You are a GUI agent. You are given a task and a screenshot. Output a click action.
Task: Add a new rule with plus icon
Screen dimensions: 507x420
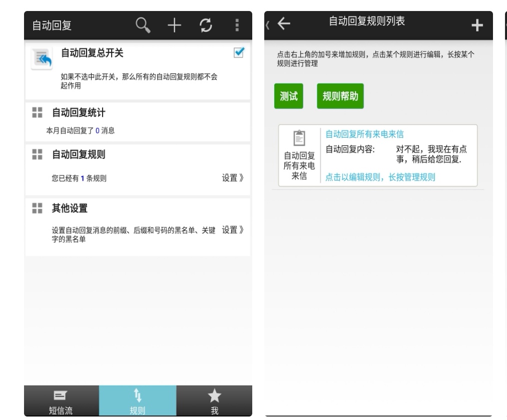(478, 25)
